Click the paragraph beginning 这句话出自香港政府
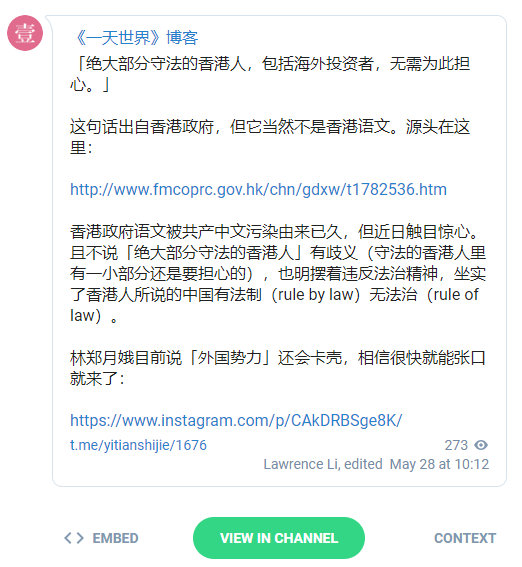Screen dimensions: 522x567 pyautogui.click(x=270, y=137)
